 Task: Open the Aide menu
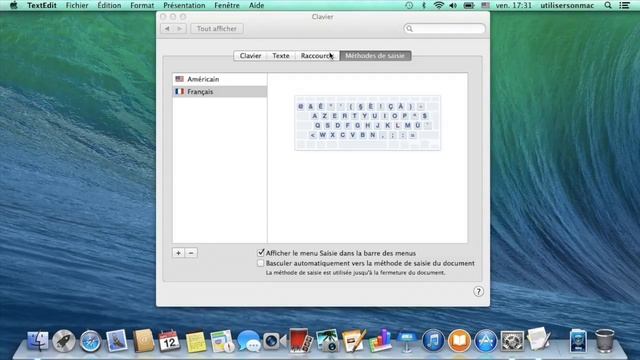pos(256,5)
